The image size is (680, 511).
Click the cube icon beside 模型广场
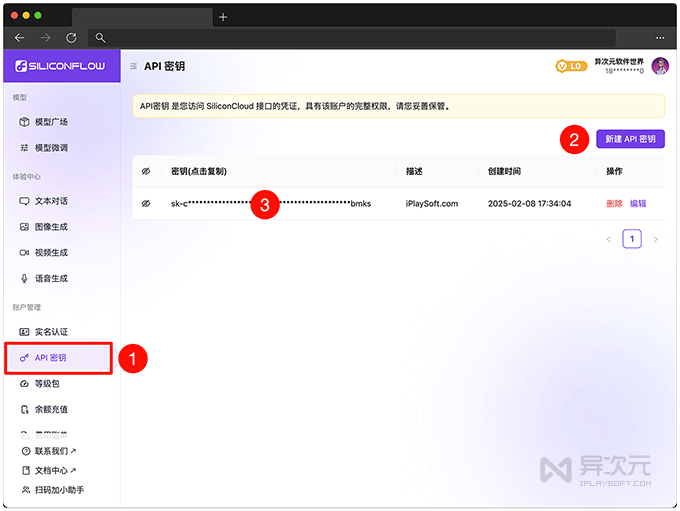24,122
